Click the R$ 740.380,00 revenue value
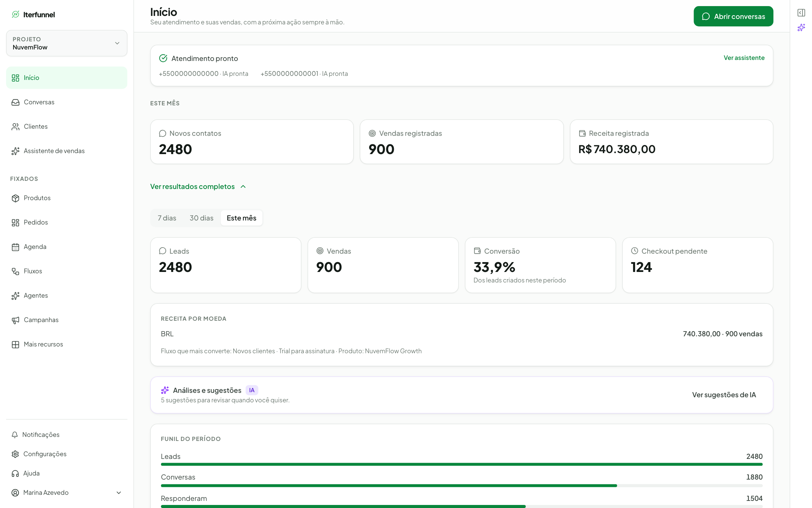This screenshot has height=508, width=812. coord(617,149)
